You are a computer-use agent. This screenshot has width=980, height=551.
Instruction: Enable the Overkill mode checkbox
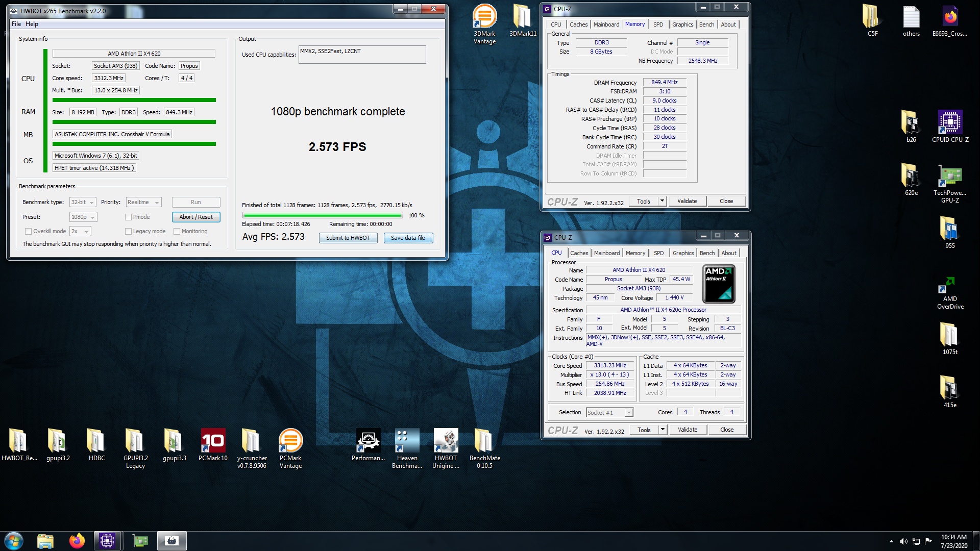(29, 232)
